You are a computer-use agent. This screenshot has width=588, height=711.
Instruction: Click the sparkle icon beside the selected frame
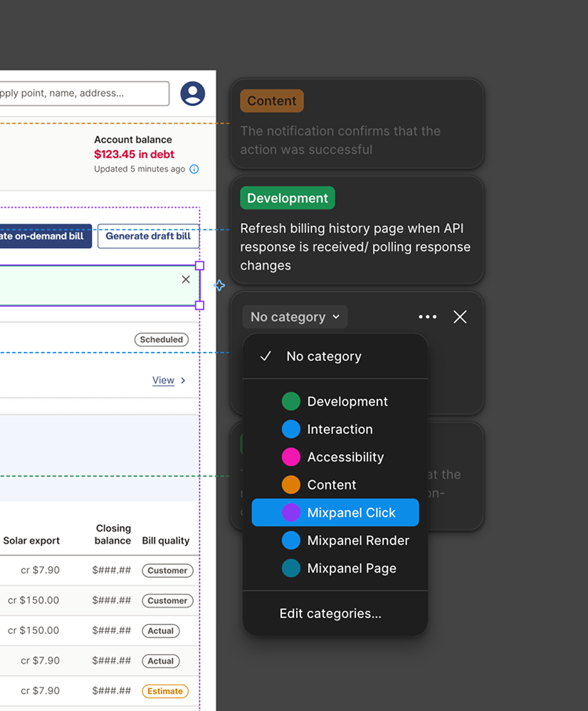pos(219,286)
